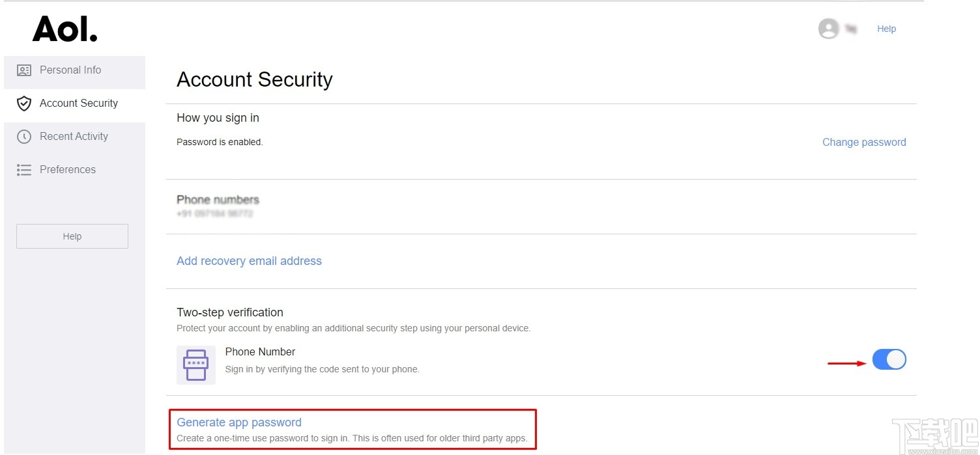The height and width of the screenshot is (455, 980).
Task: Open Recent Activity in the sidebar
Action: (x=74, y=137)
